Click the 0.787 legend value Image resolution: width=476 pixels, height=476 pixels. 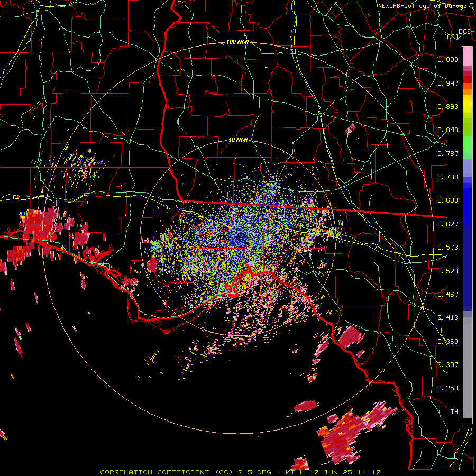coord(448,153)
